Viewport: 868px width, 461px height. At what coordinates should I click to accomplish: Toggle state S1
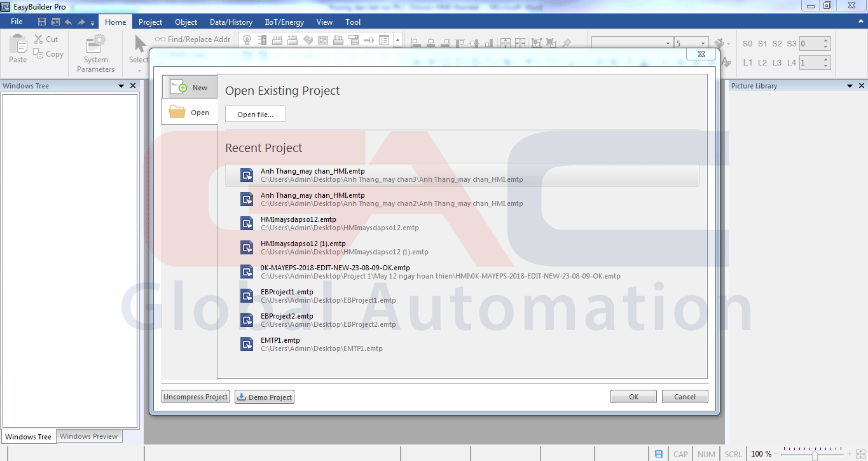click(762, 44)
